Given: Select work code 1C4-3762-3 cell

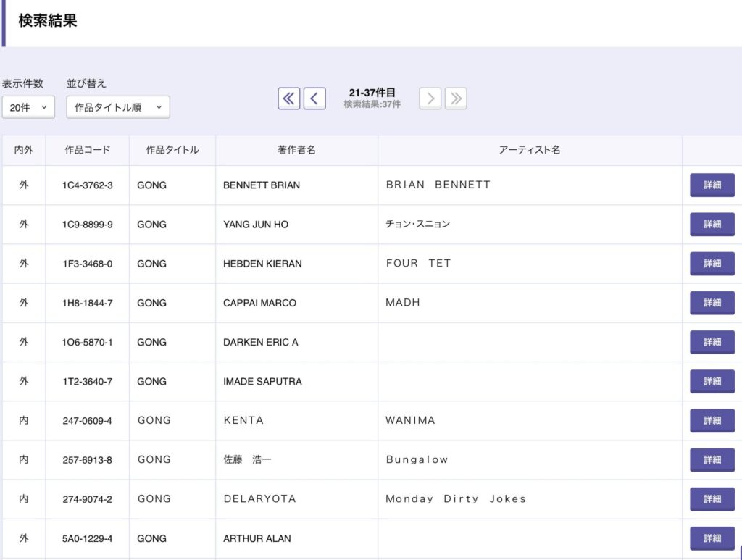Looking at the screenshot, I should (x=87, y=185).
